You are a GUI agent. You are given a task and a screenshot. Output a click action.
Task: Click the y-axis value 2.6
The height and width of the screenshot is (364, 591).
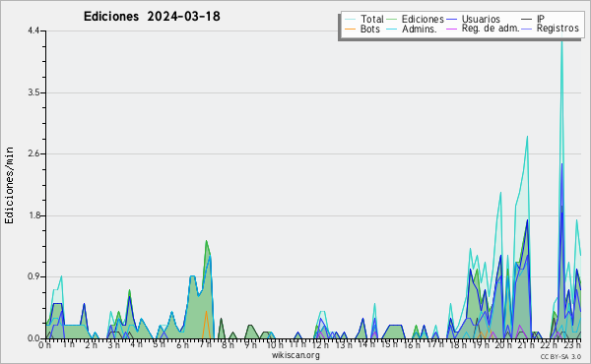[x=33, y=153]
